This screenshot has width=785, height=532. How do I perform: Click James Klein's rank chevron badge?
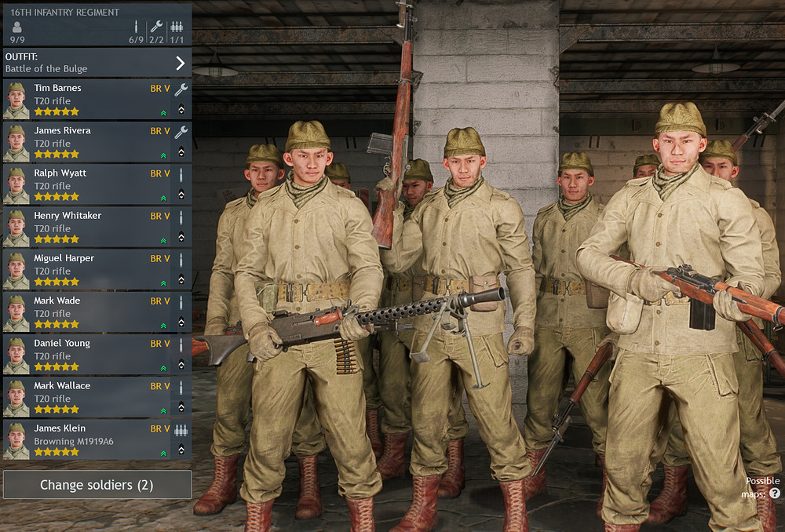click(x=181, y=449)
